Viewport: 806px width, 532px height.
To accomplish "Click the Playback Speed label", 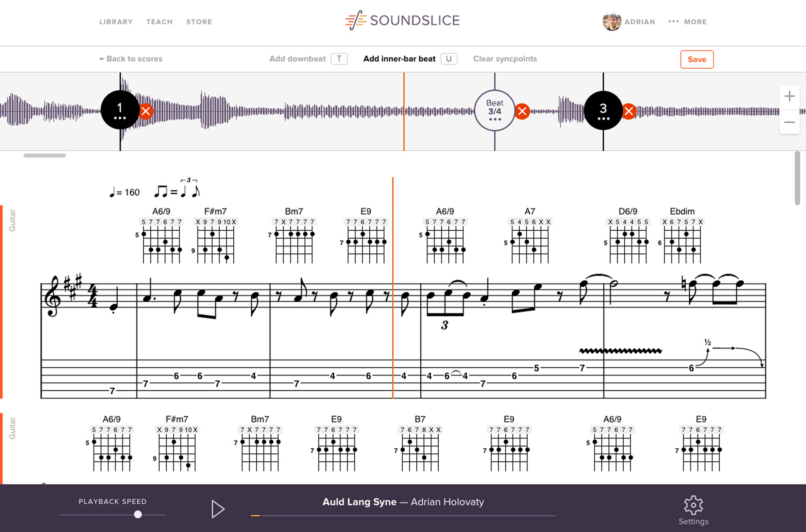I will (112, 501).
